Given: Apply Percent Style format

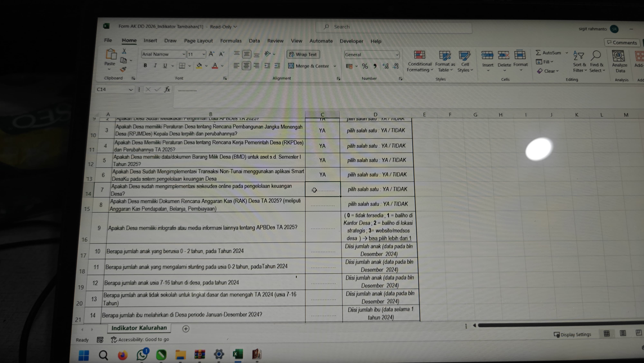Looking at the screenshot, I should pyautogui.click(x=365, y=66).
